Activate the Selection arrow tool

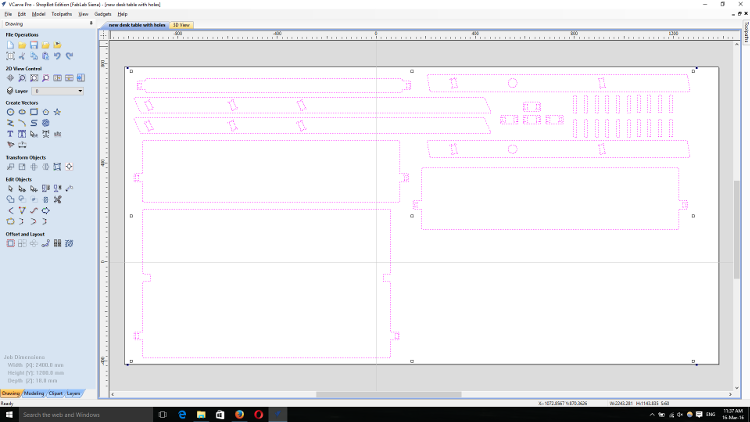click(x=11, y=189)
